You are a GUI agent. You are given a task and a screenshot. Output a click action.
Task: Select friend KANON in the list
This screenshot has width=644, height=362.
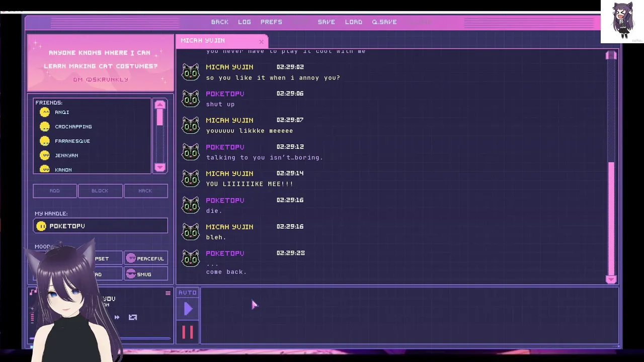click(x=63, y=170)
